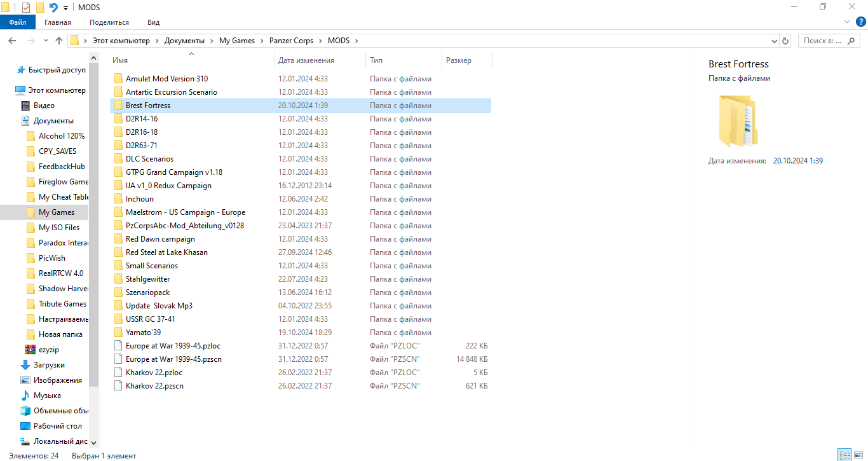Click the Back navigation arrow

click(12, 41)
